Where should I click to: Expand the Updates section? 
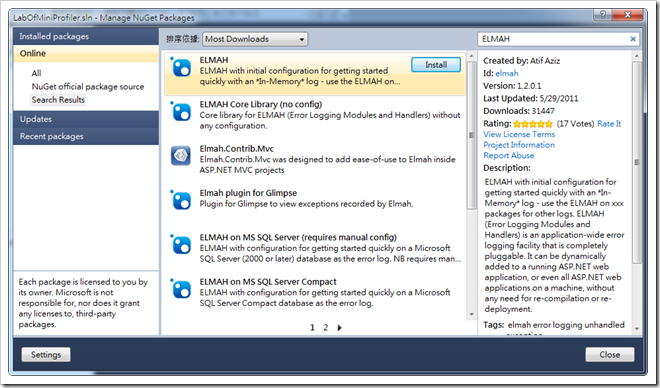86,119
